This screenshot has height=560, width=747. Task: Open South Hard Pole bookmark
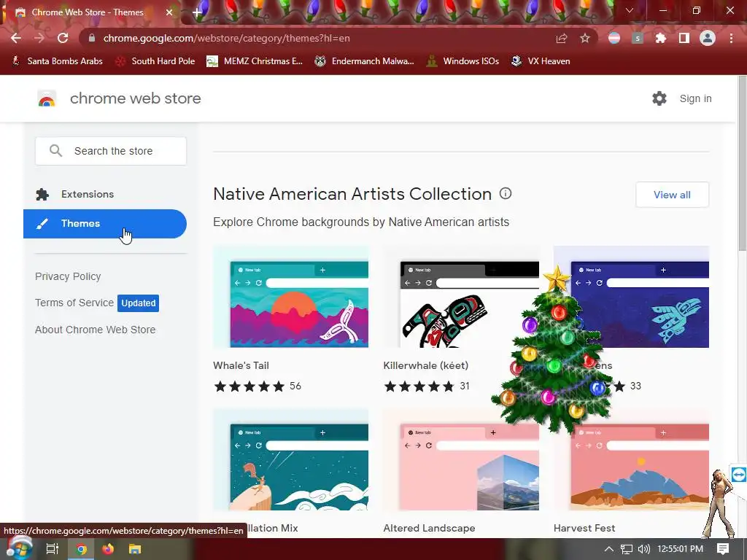(x=155, y=61)
